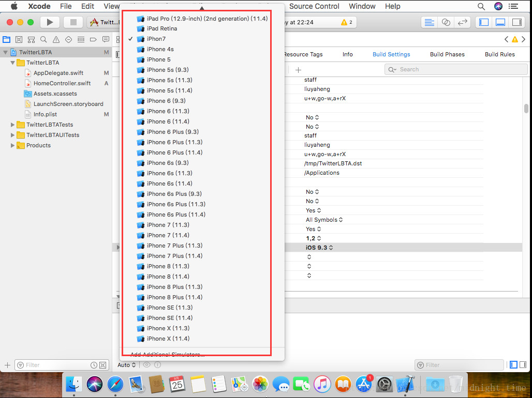Open Spotlight search in menu bar
The height and width of the screenshot is (398, 532).
(481, 6)
